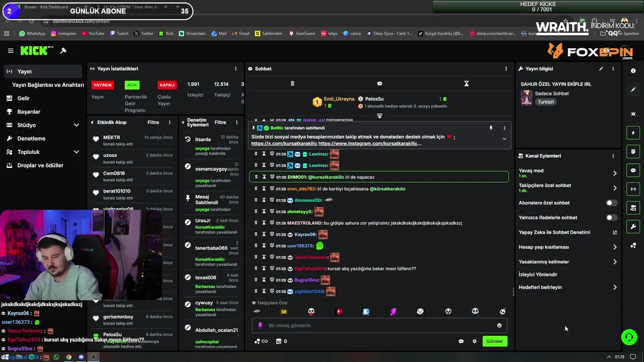The image size is (644, 362).
Task: Click the wrench icon in right sidebar
Action: (x=633, y=227)
